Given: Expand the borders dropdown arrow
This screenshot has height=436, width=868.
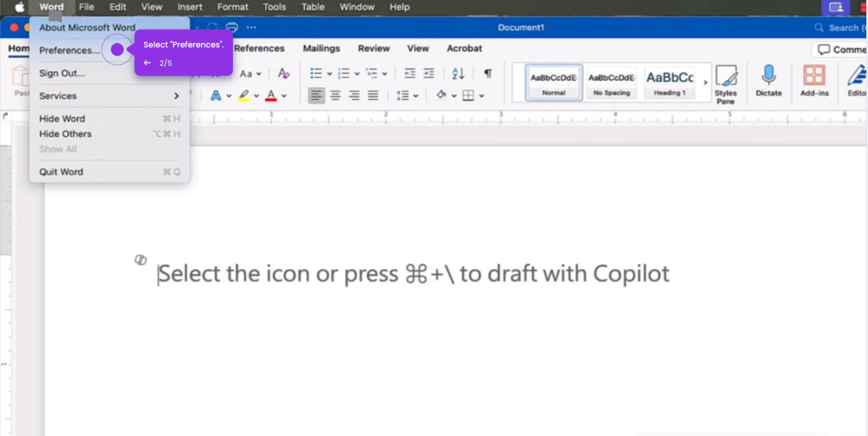Looking at the screenshot, I should (482, 96).
